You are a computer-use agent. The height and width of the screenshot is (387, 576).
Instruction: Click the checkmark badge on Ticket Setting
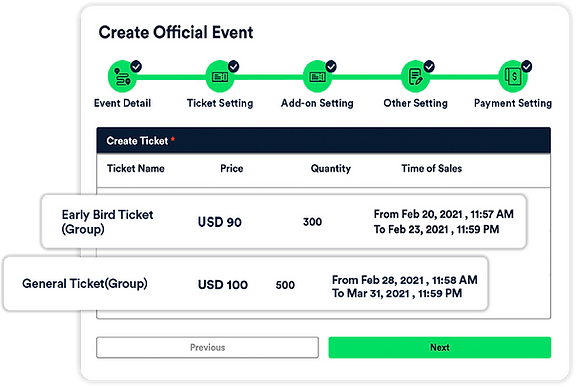click(x=234, y=66)
